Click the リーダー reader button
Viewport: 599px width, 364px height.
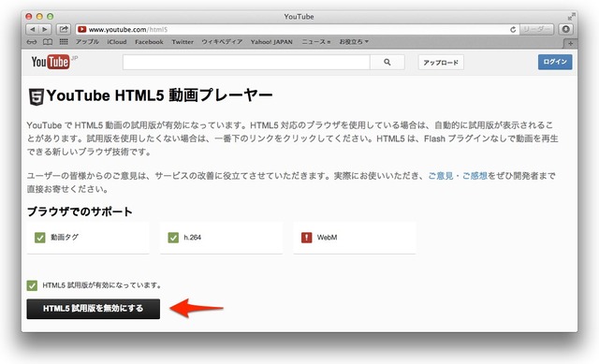pyautogui.click(x=536, y=29)
